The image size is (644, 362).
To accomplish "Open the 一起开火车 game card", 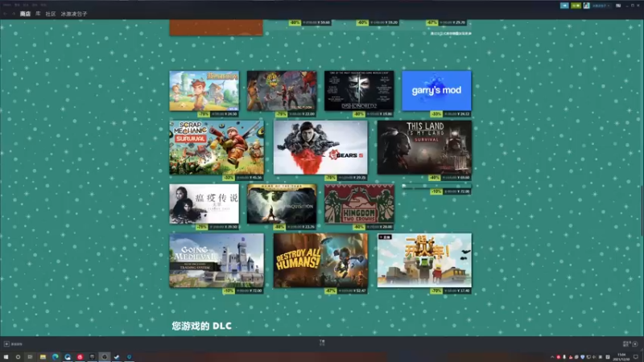I will tap(425, 260).
